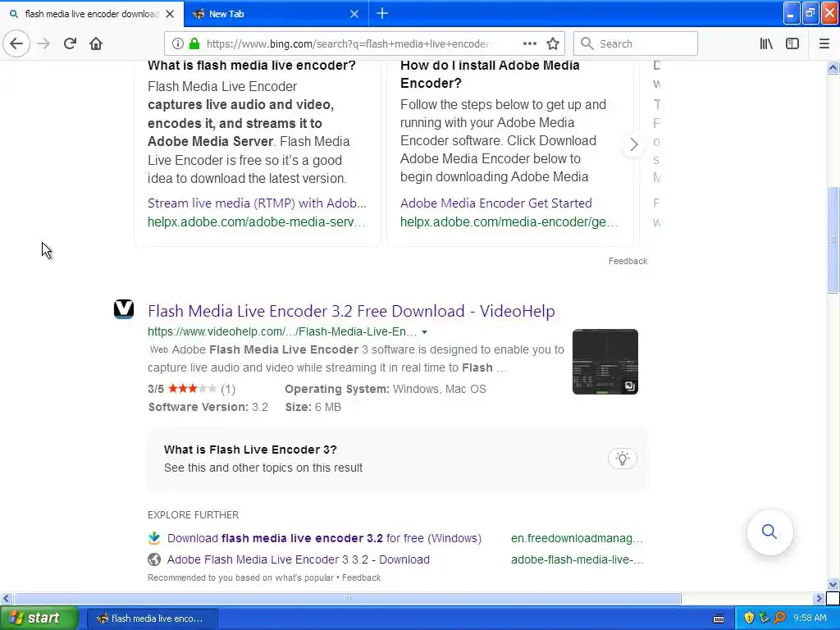Open the Library toolbar icon
Image resolution: width=840 pixels, height=630 pixels.
tap(766, 43)
